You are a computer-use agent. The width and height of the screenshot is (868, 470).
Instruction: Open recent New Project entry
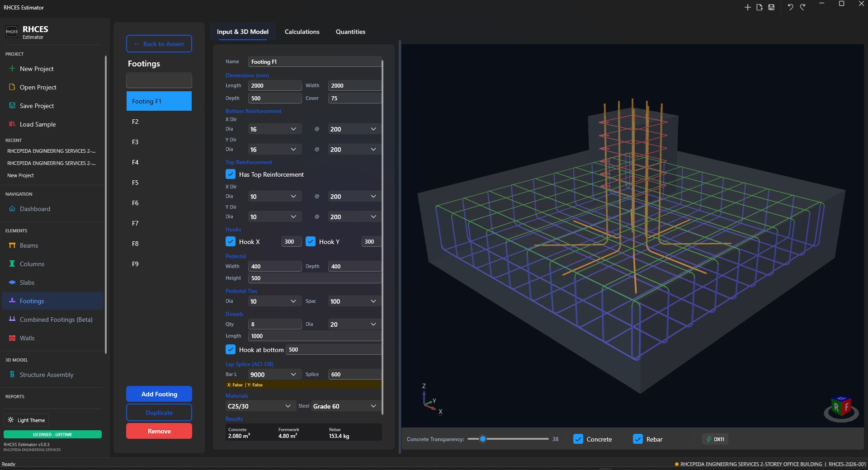(x=20, y=175)
